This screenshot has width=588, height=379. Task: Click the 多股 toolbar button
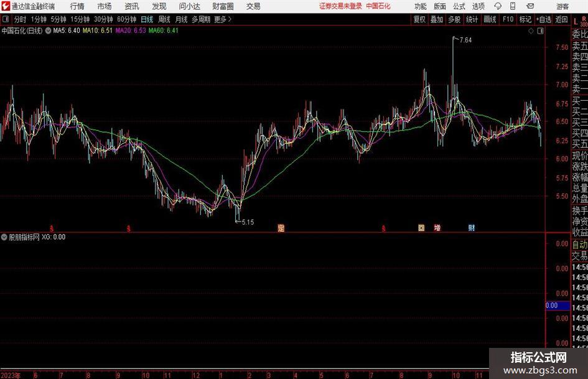pos(454,19)
